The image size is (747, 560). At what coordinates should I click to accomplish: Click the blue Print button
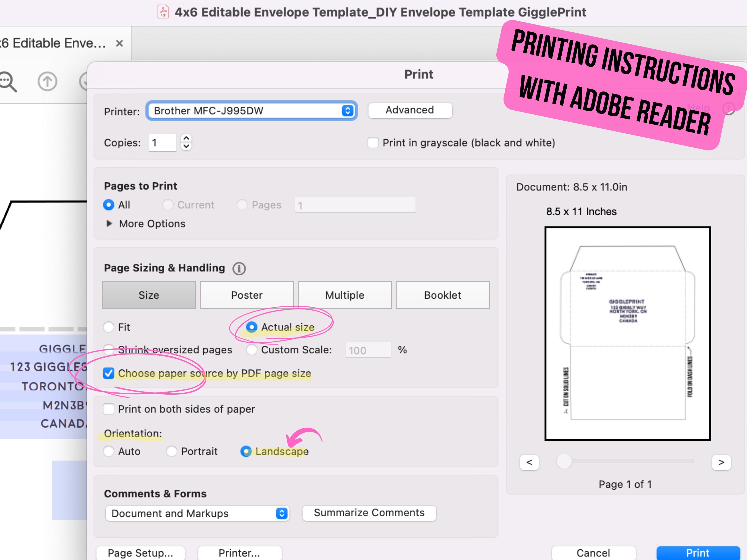tap(698, 553)
